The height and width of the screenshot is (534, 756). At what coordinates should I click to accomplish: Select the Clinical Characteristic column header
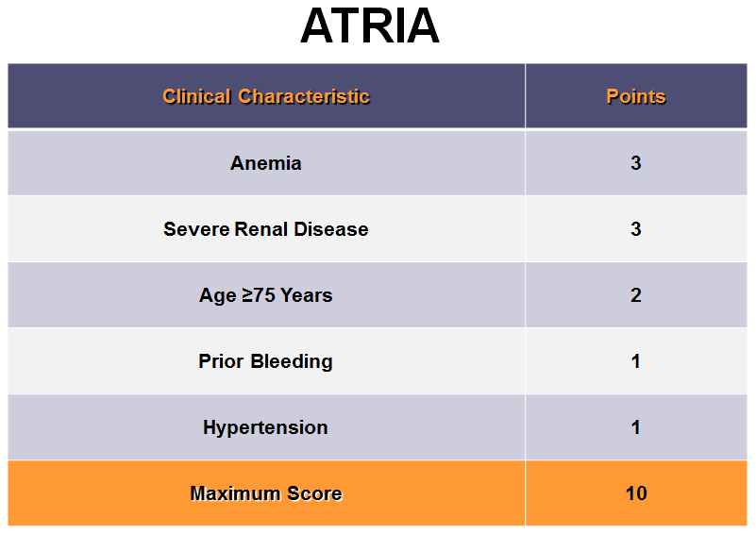(x=266, y=96)
